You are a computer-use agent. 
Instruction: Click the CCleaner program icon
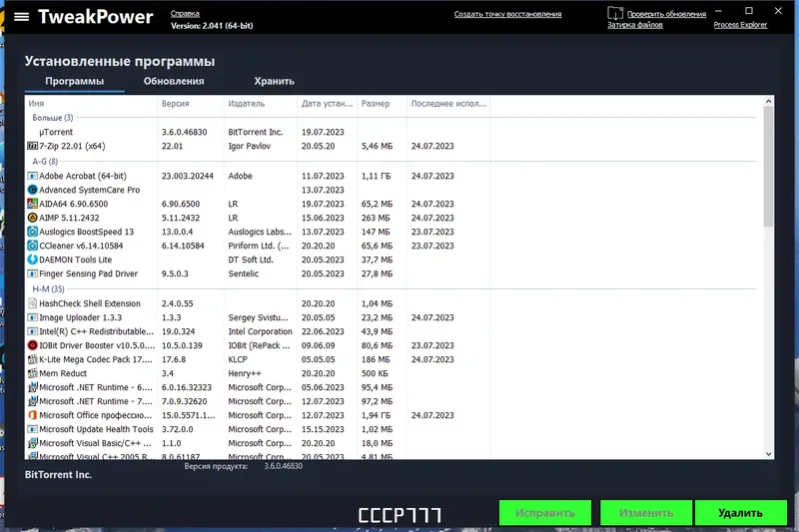32,246
